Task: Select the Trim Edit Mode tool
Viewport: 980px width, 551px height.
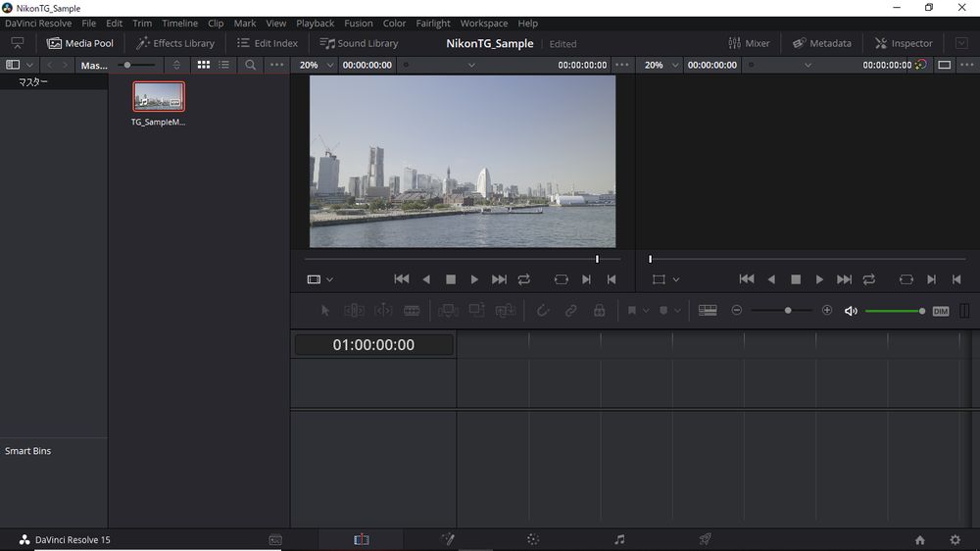Action: pos(354,310)
